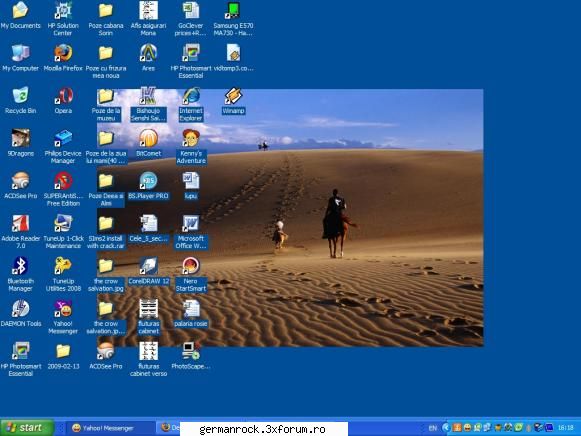Select ACDSee Pro icon beside SUPERAntiSpyware
This screenshot has width=581, height=436.
20,181
